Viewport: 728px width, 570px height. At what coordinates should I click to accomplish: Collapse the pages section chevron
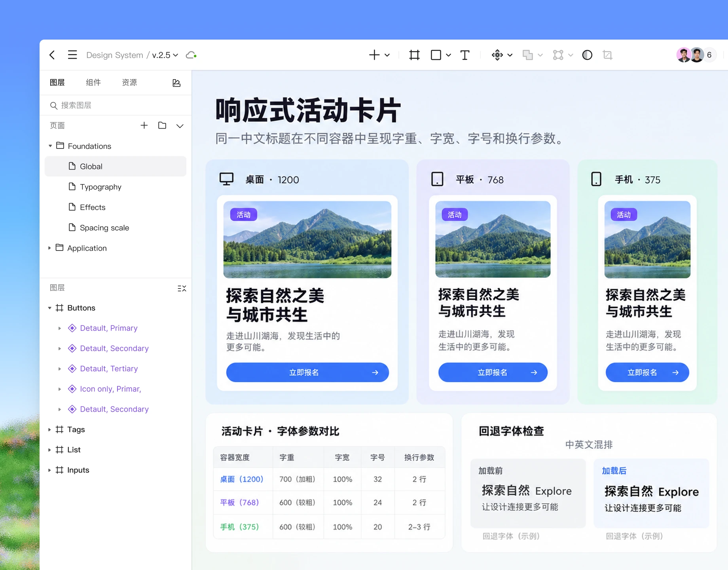pyautogui.click(x=180, y=126)
